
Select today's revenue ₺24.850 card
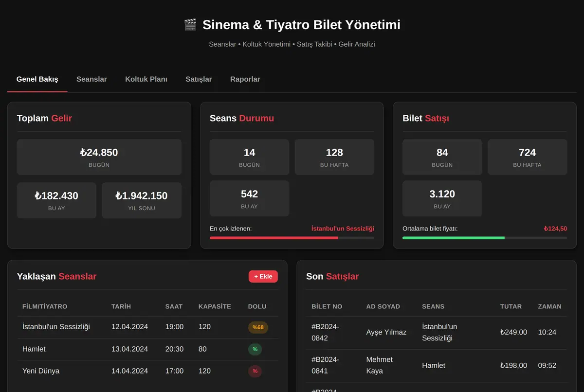pos(99,157)
